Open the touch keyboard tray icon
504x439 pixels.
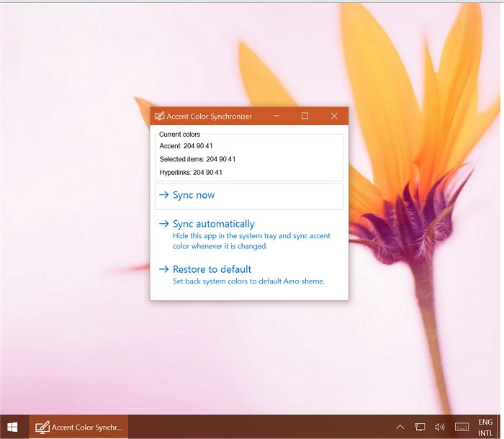pyautogui.click(x=462, y=427)
